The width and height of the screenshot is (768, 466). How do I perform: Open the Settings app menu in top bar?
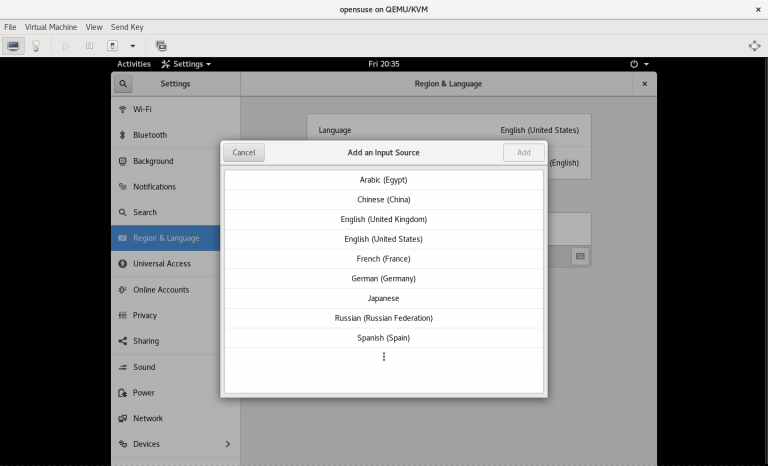coord(186,64)
